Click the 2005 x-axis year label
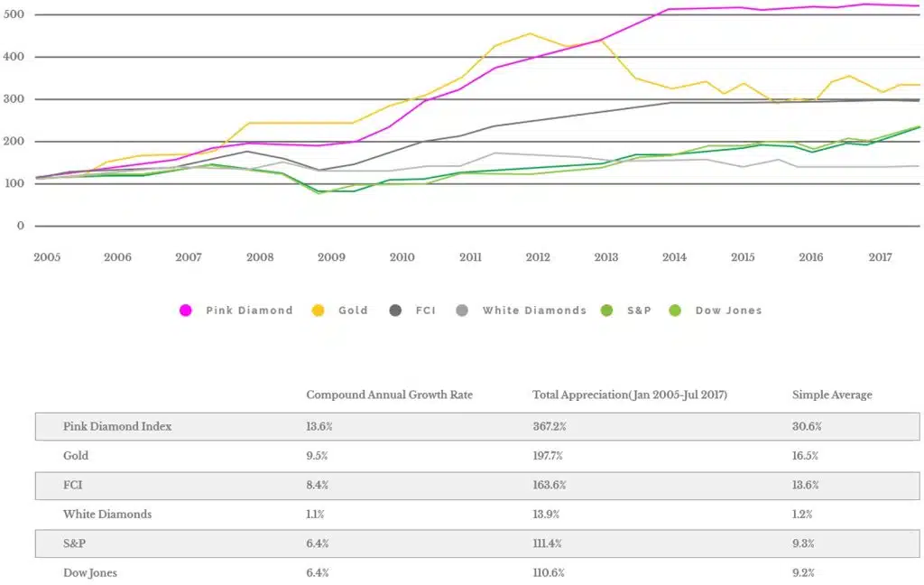924x585 pixels. point(47,257)
